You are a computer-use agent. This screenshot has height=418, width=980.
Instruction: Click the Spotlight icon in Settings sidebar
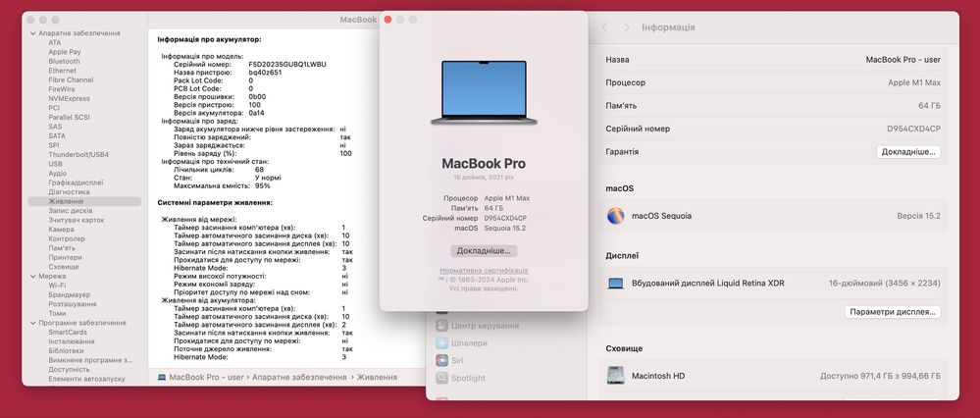(441, 378)
